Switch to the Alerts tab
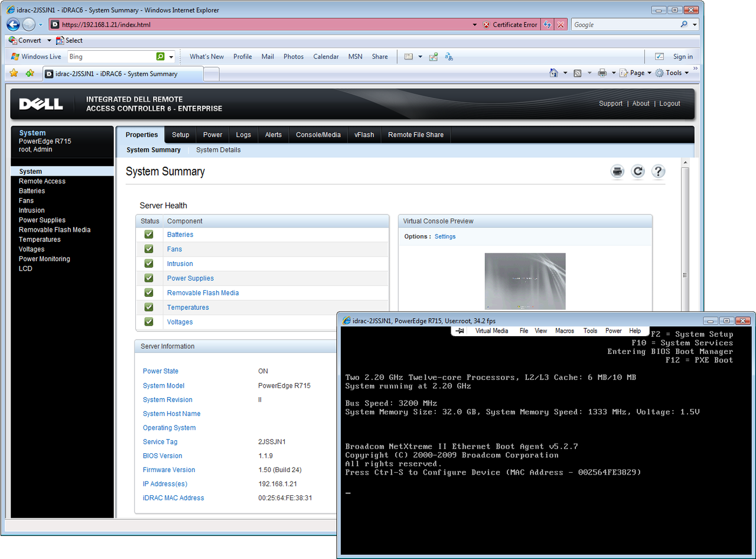756x559 pixels. pos(273,135)
